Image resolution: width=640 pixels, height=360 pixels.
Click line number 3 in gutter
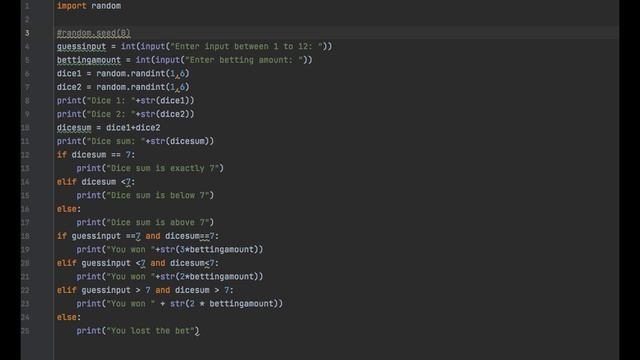click(27, 33)
